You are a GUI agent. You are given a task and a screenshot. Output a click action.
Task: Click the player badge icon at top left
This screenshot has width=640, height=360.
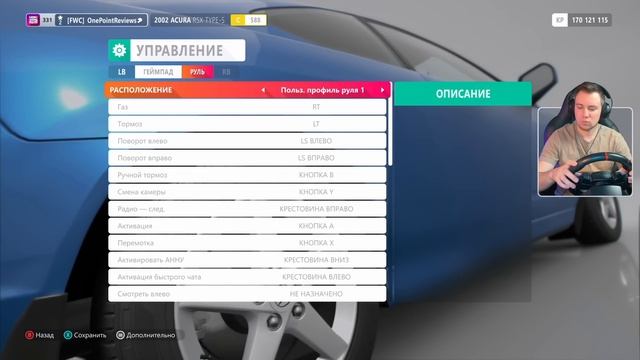click(33, 20)
